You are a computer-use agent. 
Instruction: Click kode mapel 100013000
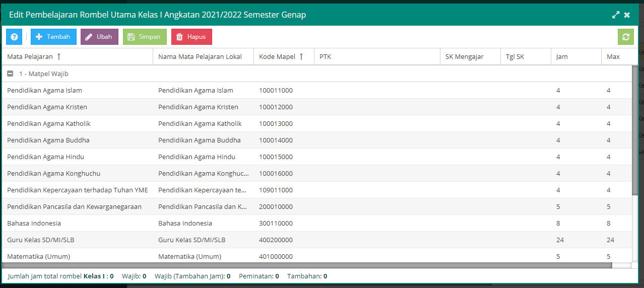pos(276,123)
